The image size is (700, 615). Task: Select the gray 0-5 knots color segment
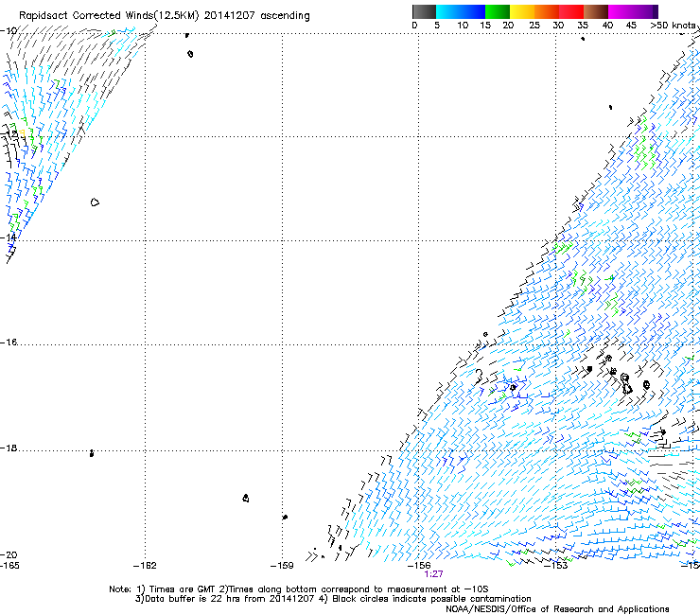click(x=424, y=11)
